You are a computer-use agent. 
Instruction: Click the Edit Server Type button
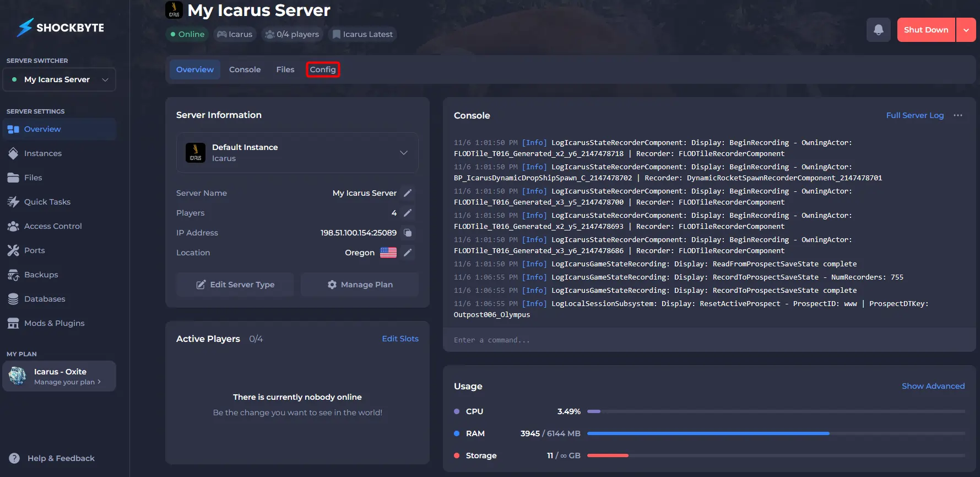[235, 285]
